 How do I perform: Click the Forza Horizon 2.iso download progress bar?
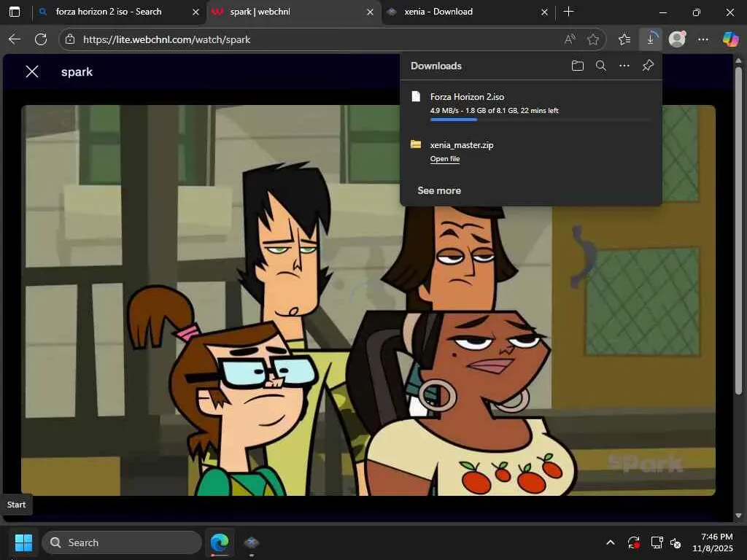(540, 120)
